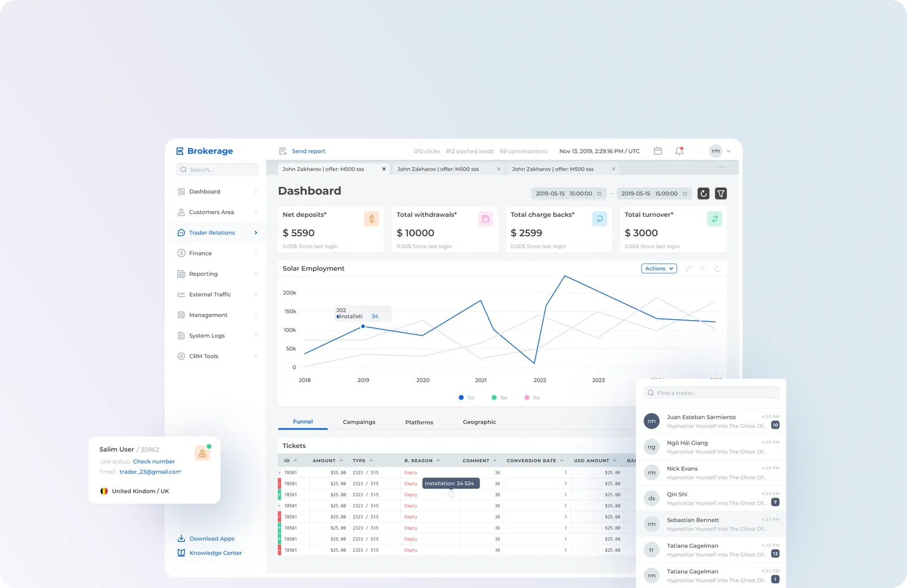Open Sebastian Bennett conversation
Screen dimensions: 907x588
(x=711, y=524)
